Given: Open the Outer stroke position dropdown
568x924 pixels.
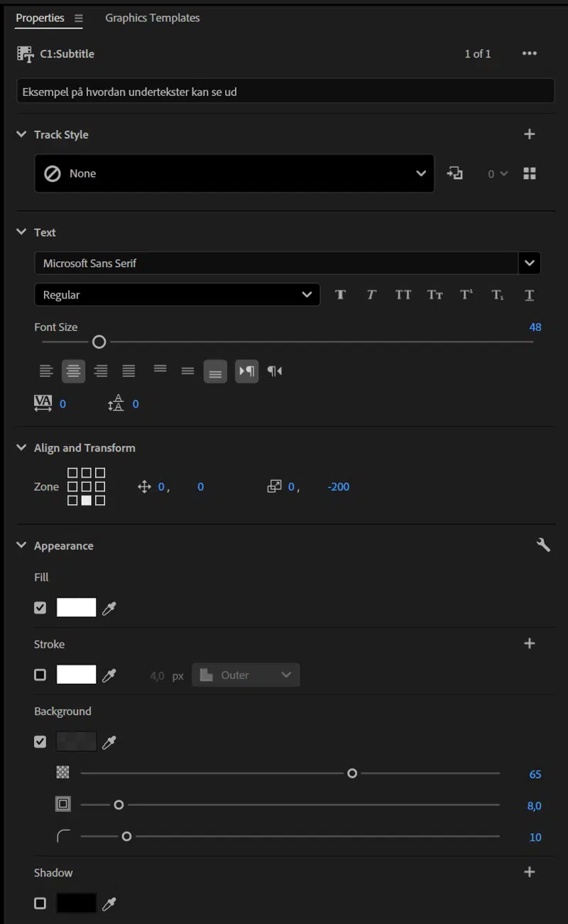Looking at the screenshot, I should 246,675.
